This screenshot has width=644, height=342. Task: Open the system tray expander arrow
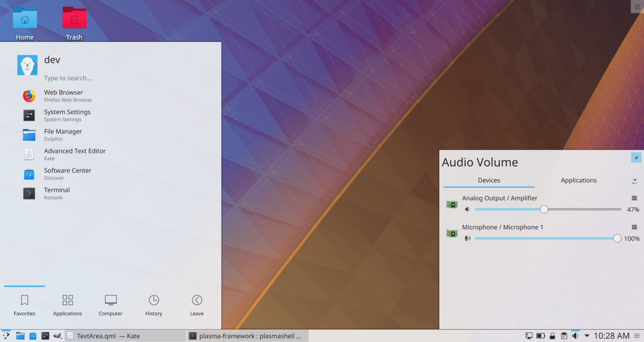click(587, 336)
